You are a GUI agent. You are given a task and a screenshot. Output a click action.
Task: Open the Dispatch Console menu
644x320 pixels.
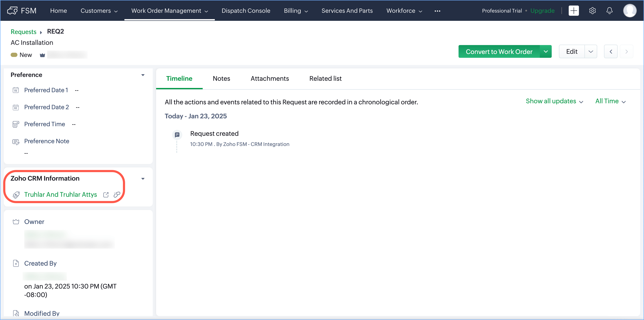point(245,10)
